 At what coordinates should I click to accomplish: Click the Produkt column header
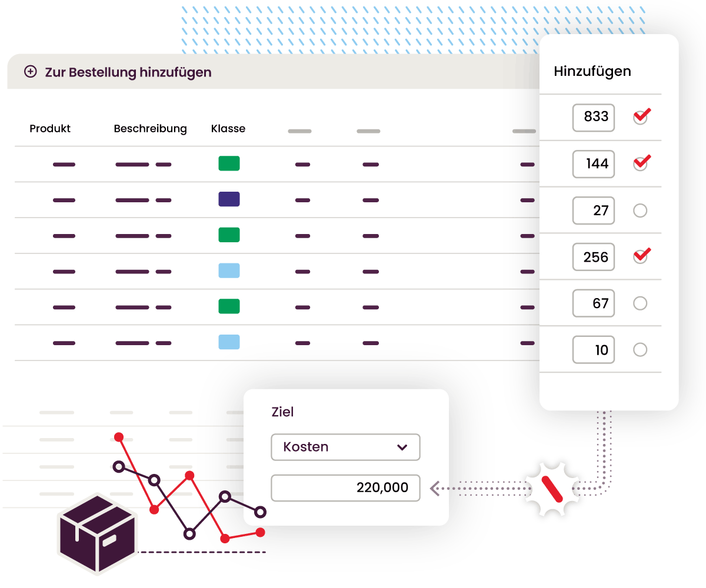[50, 129]
